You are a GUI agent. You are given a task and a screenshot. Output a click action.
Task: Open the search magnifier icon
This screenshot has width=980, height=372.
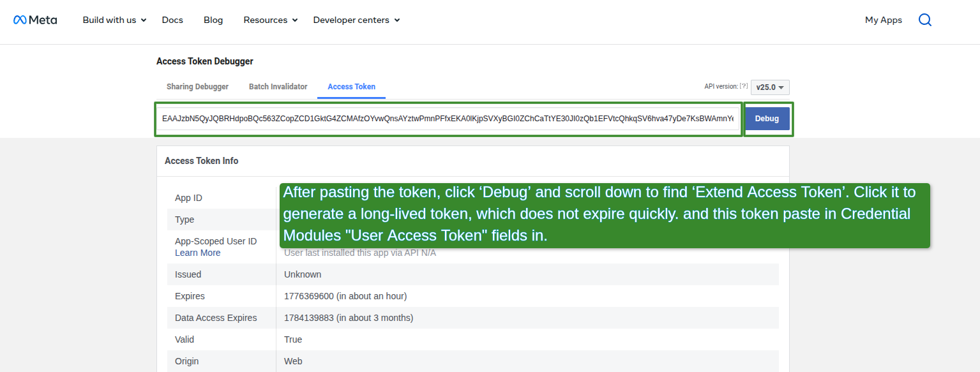[x=924, y=20]
